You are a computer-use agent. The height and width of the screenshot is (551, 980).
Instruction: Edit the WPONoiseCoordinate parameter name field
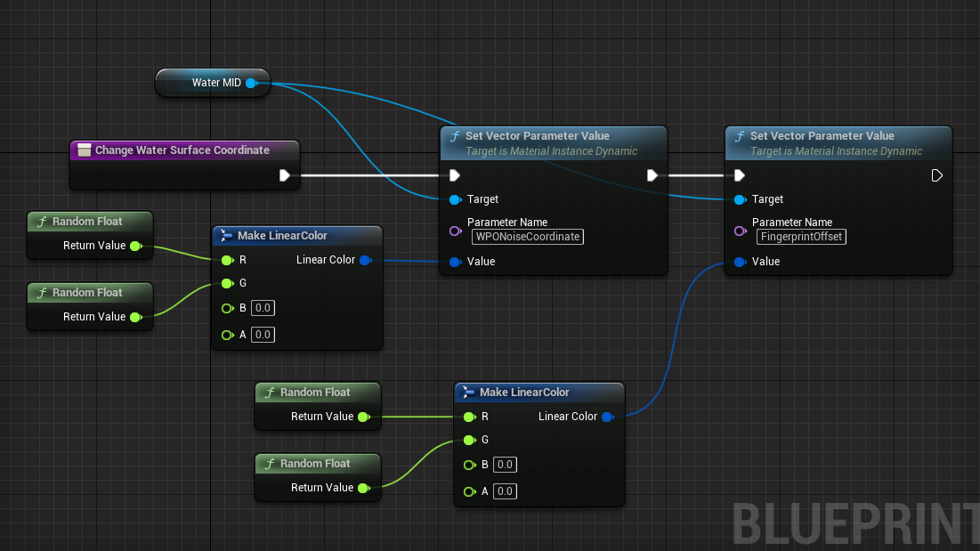[528, 237]
